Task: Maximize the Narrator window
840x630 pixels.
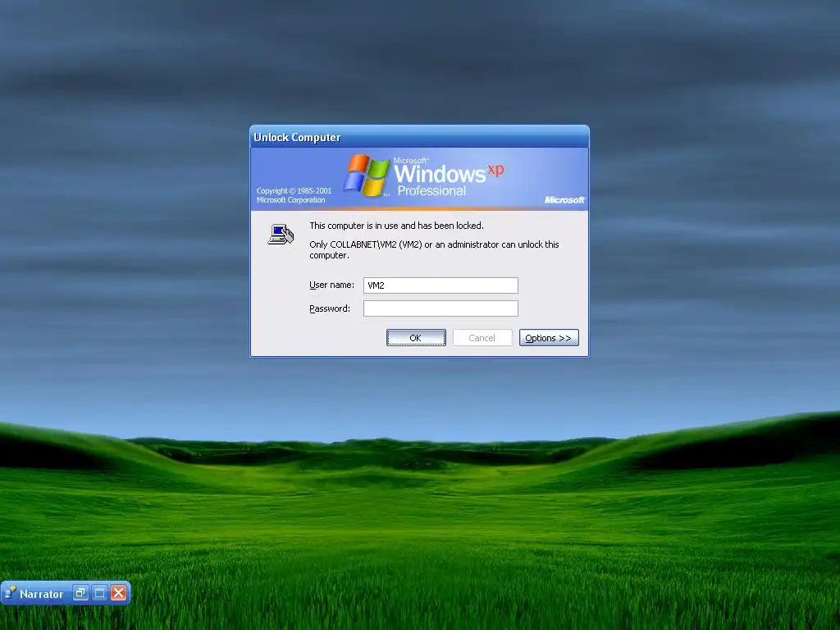Action: [99, 592]
